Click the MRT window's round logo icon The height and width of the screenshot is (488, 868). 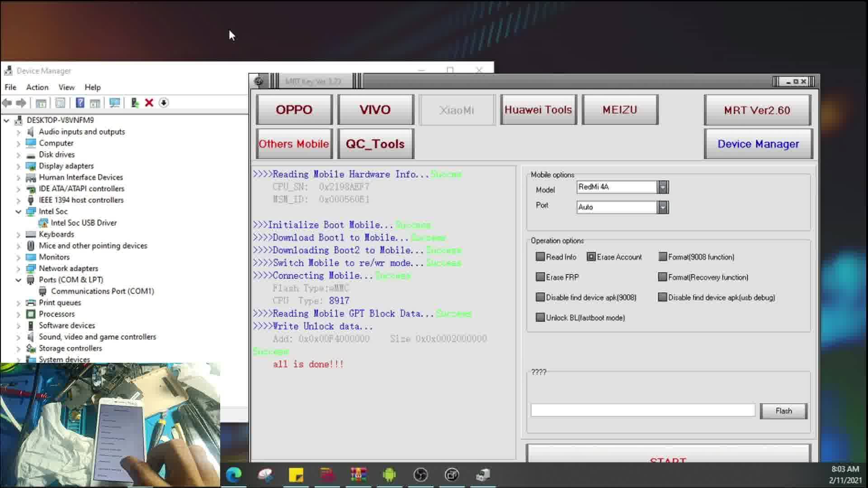point(259,81)
